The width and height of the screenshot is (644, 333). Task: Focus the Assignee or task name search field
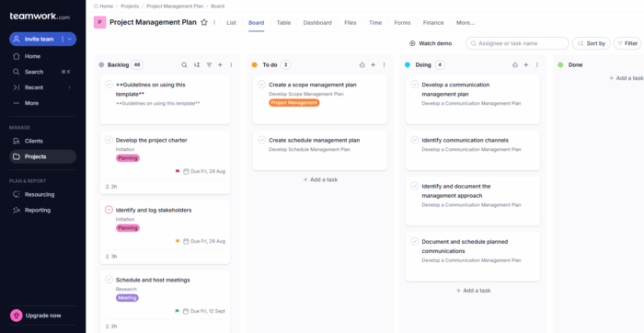[517, 43]
